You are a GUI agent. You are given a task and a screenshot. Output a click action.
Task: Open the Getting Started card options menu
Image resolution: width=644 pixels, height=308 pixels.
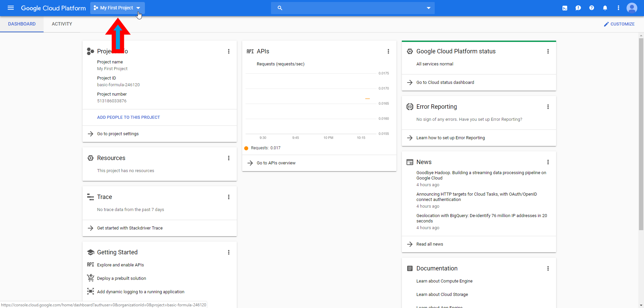[x=229, y=252]
